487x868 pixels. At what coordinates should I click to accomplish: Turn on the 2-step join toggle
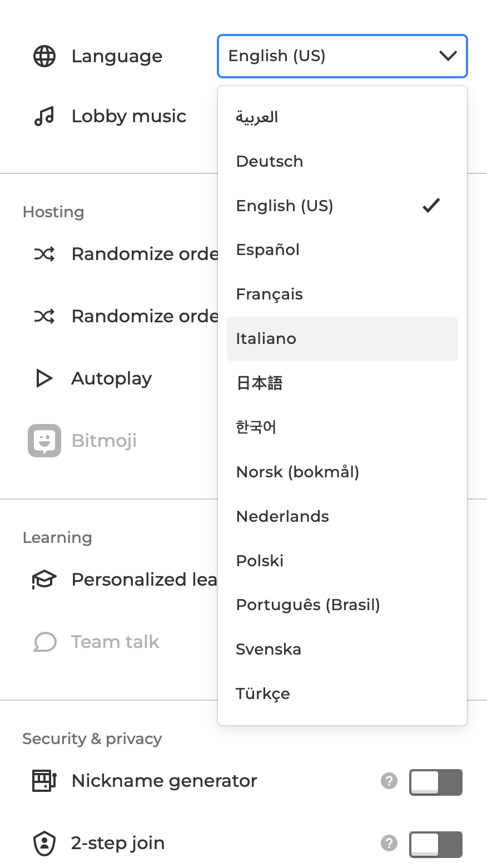(x=436, y=844)
